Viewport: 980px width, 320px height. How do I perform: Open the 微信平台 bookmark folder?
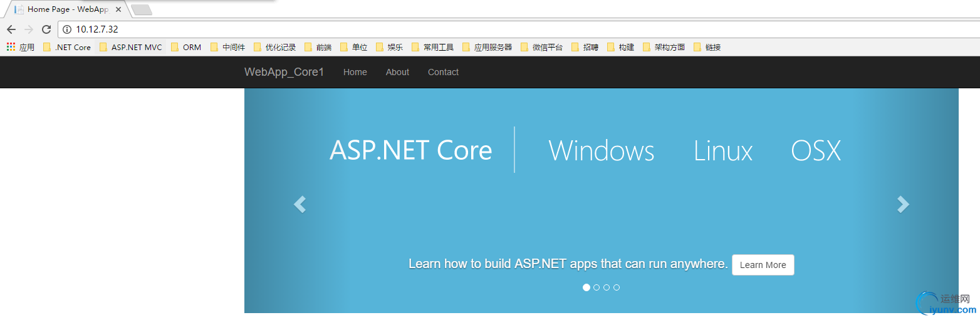[542, 47]
